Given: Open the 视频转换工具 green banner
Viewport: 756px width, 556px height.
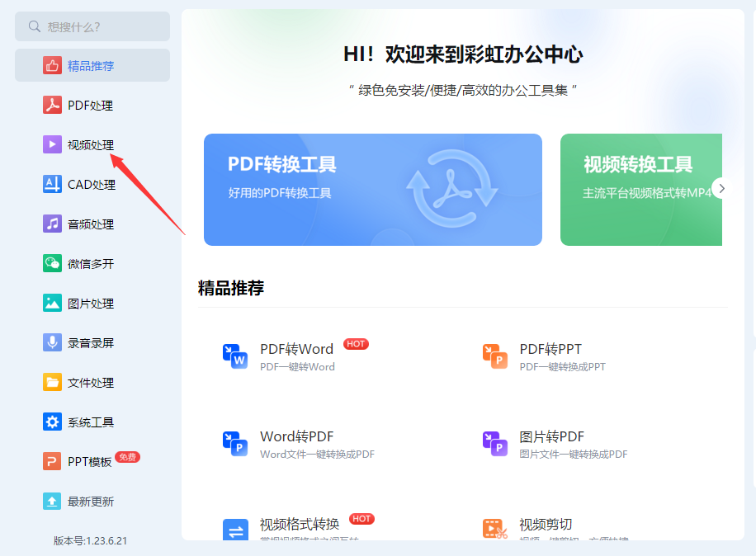Looking at the screenshot, I should 641,190.
